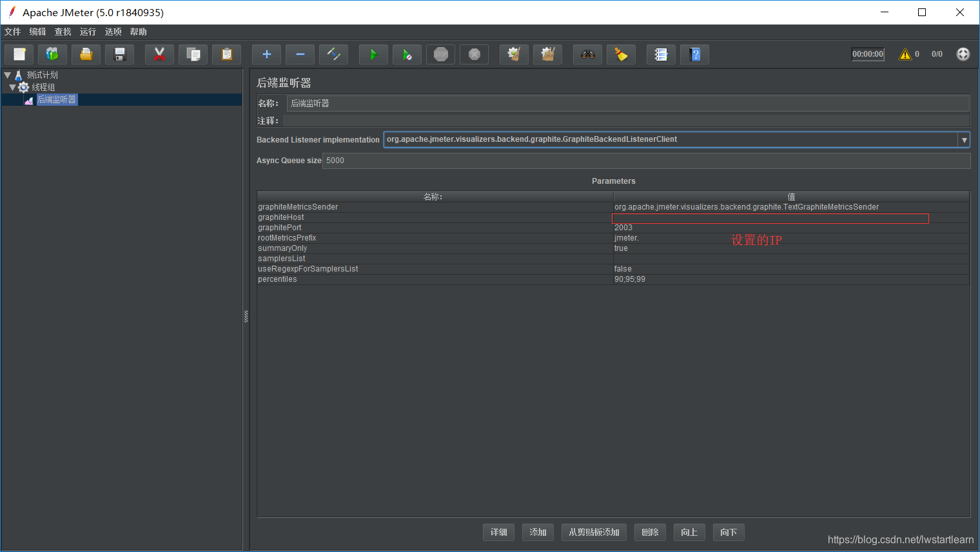Collapse the 测试计划 tree node

click(x=8, y=75)
